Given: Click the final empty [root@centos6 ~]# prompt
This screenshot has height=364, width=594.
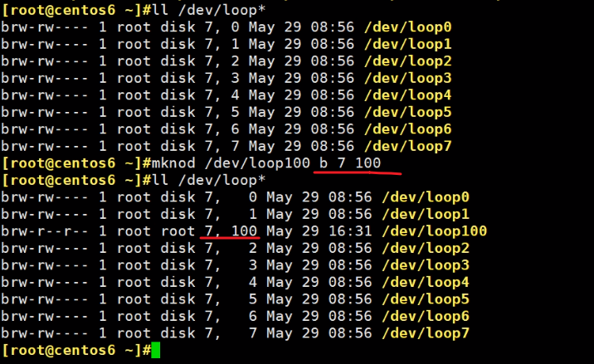Looking at the screenshot, I should [75, 351].
